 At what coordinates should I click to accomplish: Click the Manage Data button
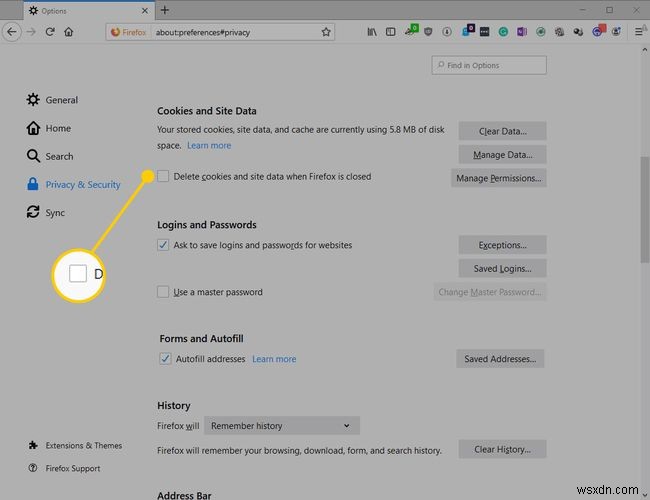502,155
